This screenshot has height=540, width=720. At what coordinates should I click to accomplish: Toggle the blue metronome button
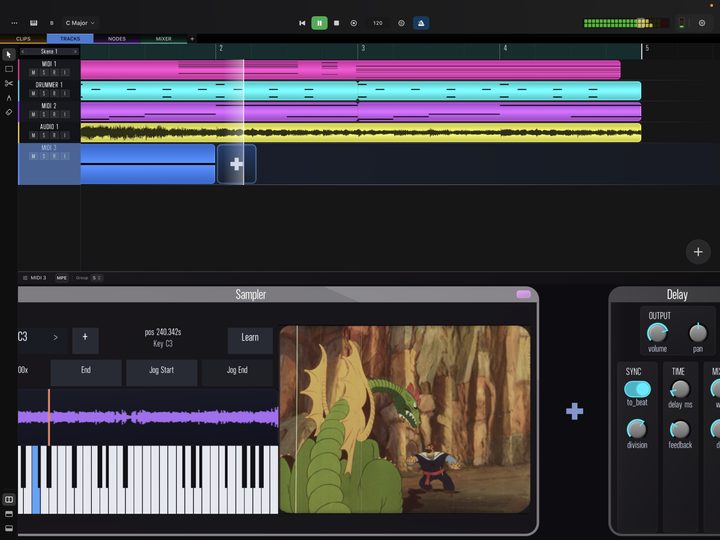tap(421, 23)
